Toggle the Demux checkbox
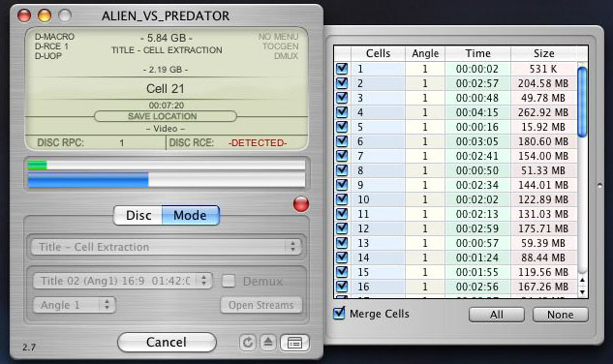 point(229,281)
